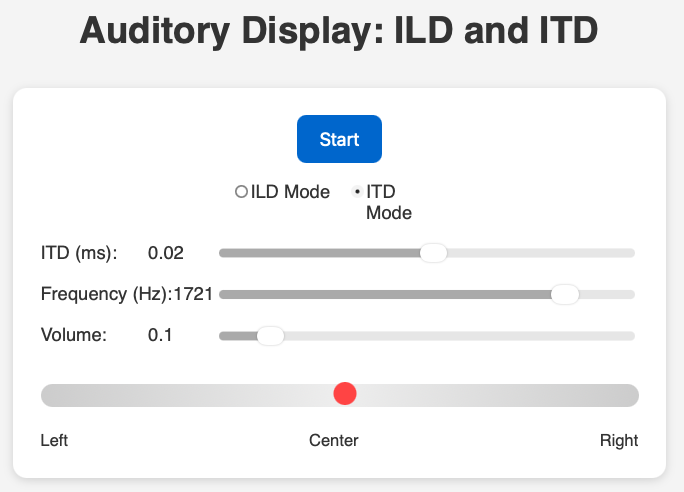The image size is (684, 492).
Task: Select the ILD Mode radio button
Action: pos(241,192)
